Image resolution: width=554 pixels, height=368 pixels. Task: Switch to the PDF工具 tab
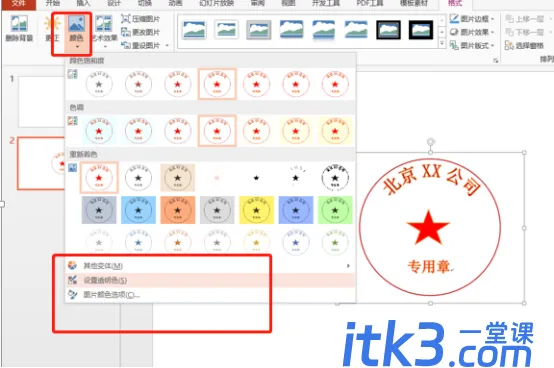(x=370, y=4)
